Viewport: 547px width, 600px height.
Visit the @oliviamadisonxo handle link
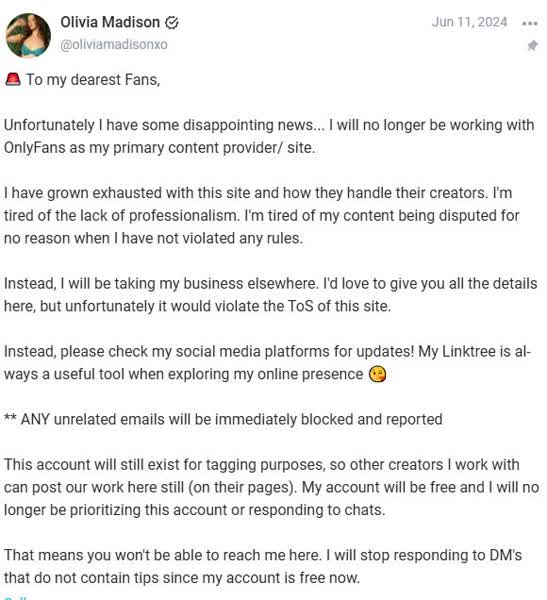114,44
